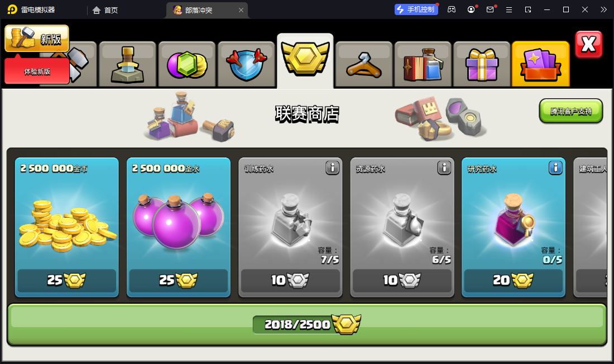Open the trophy pedestal decorations tab

(x=127, y=64)
